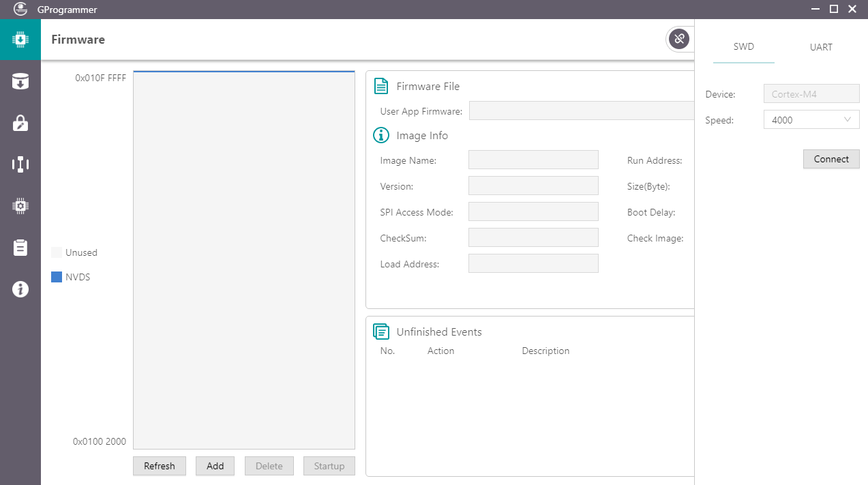Viewport: 868px width, 485px height.
Task: Click the Unused legend color swatch
Action: tap(57, 252)
